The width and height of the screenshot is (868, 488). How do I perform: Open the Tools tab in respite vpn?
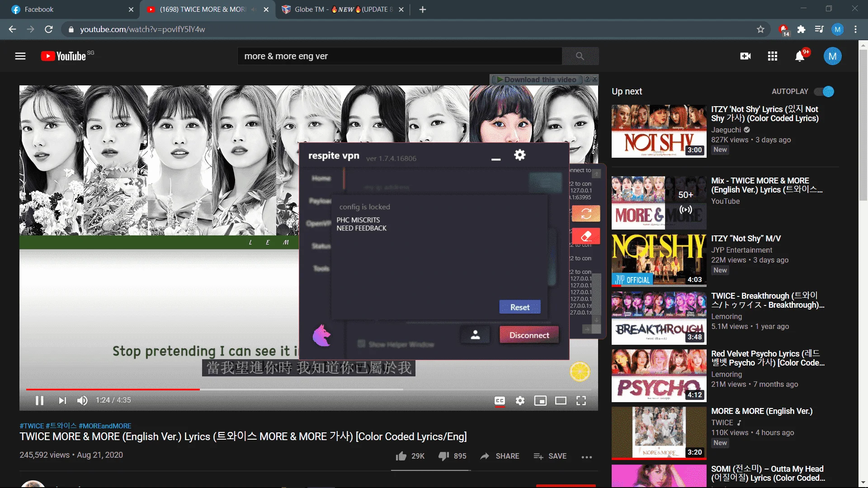(x=321, y=268)
